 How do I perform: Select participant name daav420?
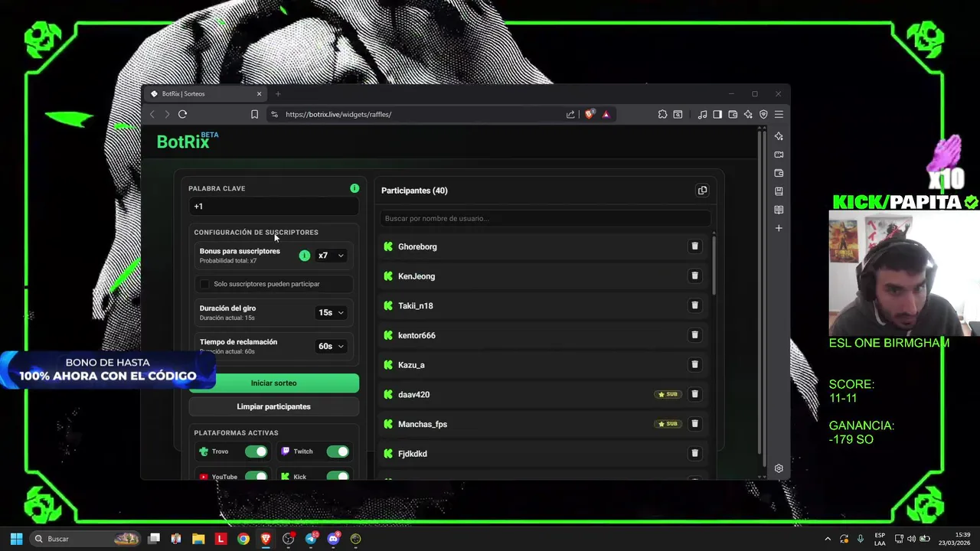[413, 394]
